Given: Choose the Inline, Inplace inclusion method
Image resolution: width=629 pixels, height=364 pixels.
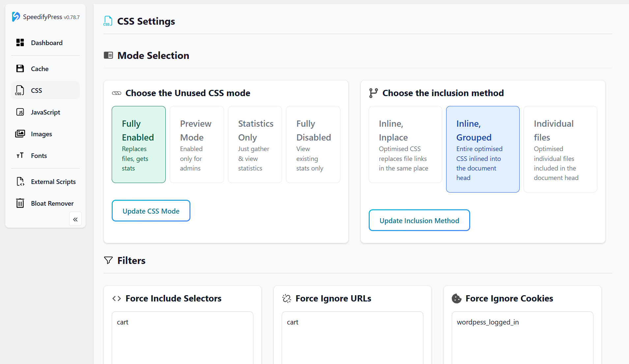Looking at the screenshot, I should 405,144.
